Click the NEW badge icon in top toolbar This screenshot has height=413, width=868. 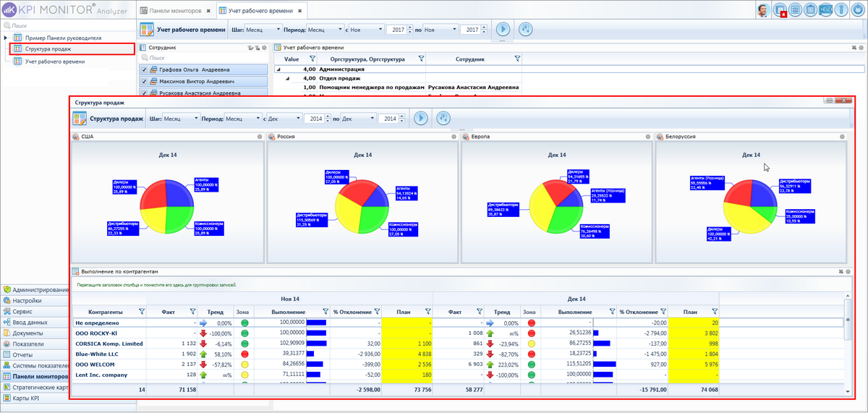pyautogui.click(x=826, y=10)
